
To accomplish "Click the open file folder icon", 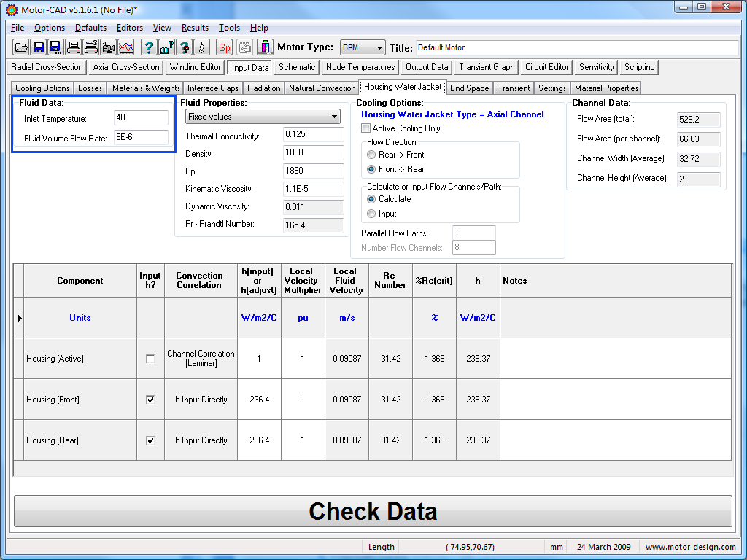I will tap(21, 47).
